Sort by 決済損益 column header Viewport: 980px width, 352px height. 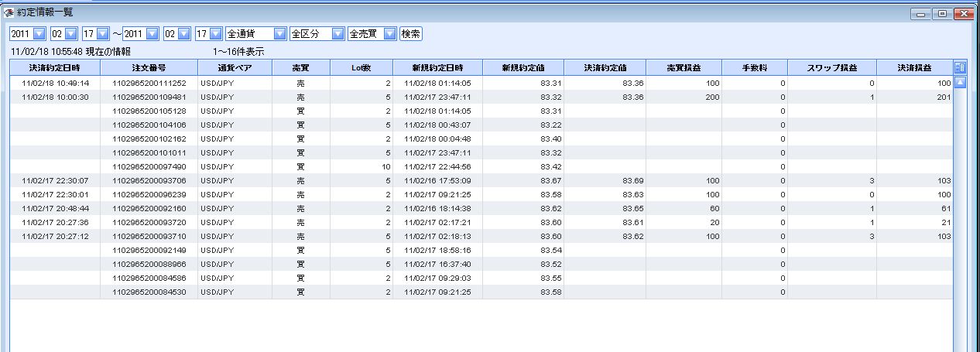tap(916, 67)
